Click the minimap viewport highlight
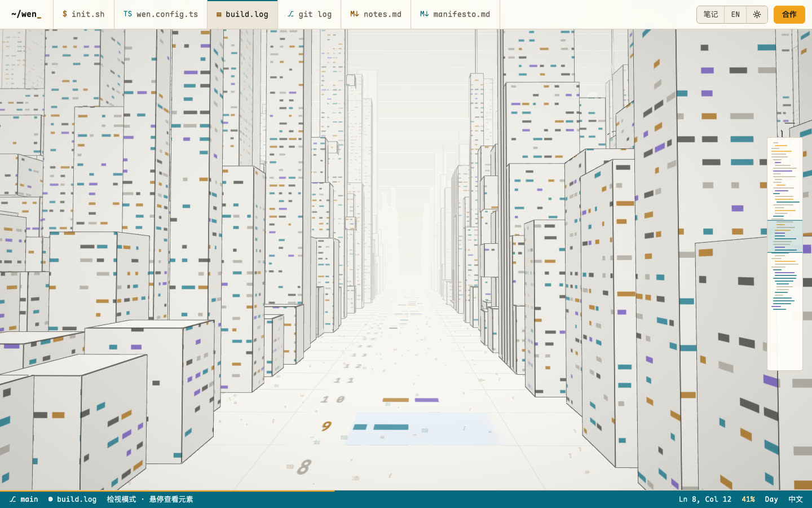This screenshot has height=508, width=812. coord(785,236)
